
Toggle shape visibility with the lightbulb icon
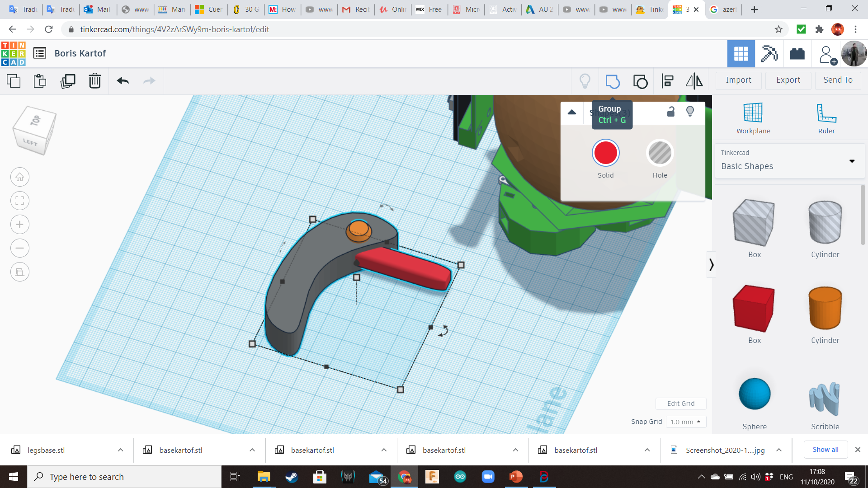[x=690, y=112]
